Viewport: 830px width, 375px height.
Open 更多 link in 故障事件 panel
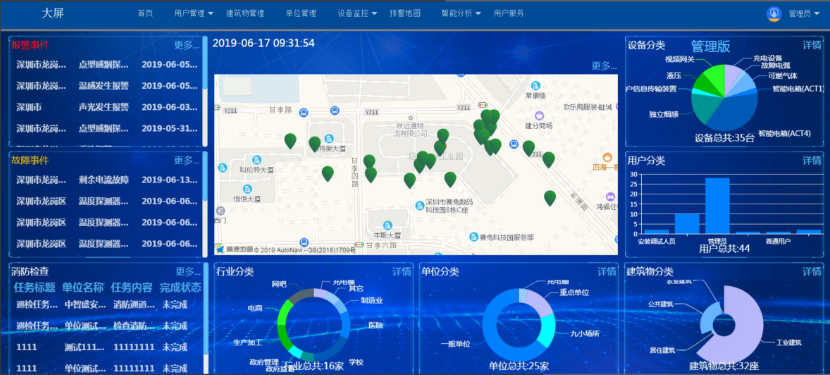(186, 160)
